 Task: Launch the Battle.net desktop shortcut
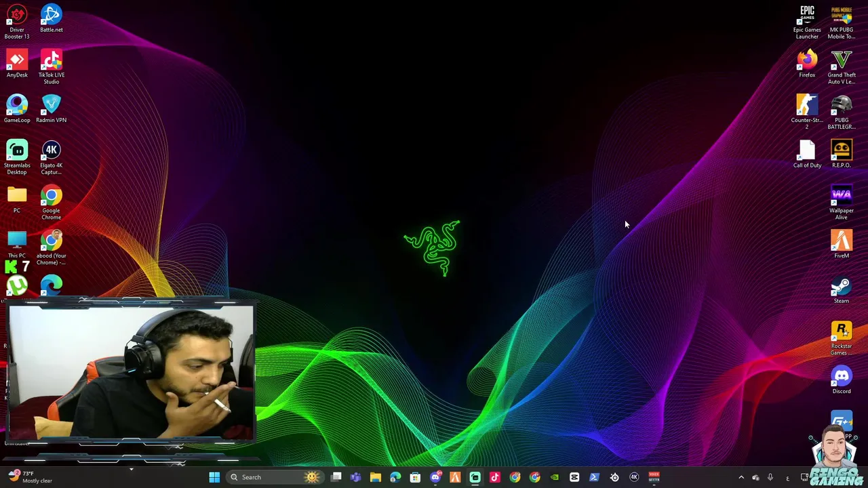click(52, 18)
